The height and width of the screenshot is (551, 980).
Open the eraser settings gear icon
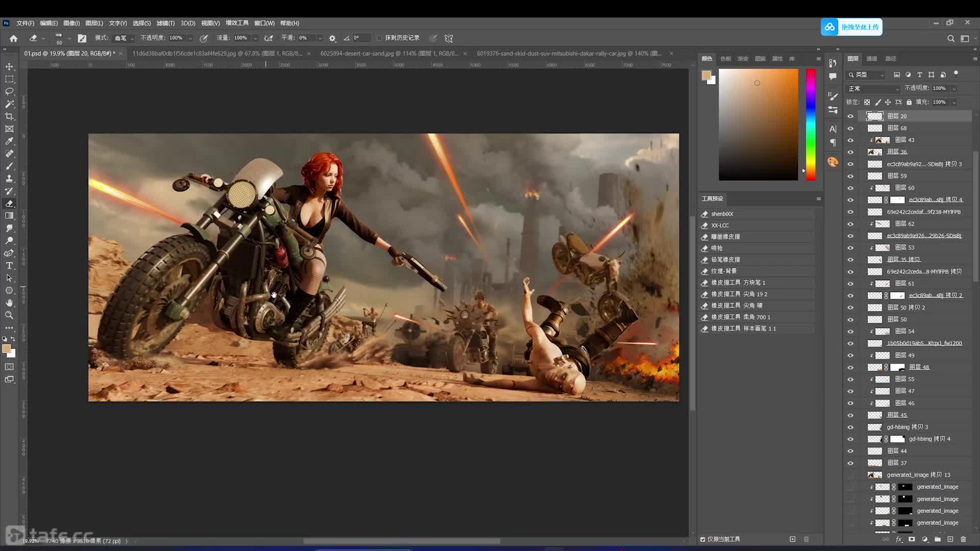332,38
